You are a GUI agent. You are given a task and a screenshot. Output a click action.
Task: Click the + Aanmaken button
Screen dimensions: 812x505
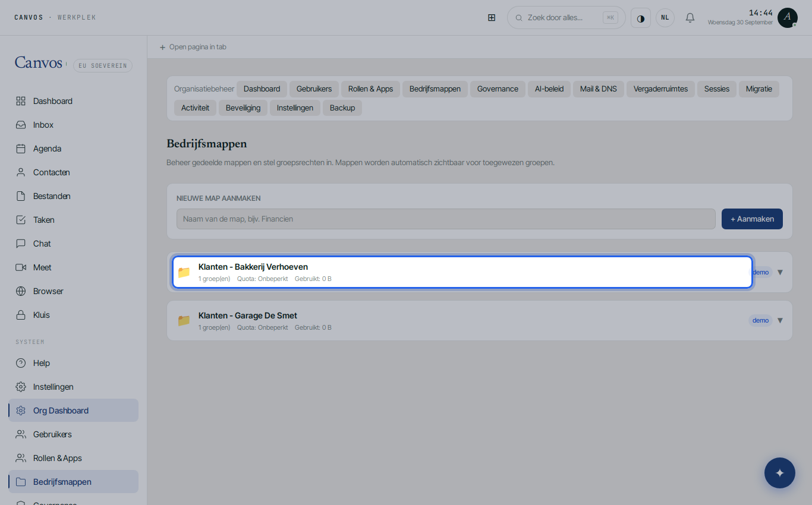pyautogui.click(x=752, y=219)
